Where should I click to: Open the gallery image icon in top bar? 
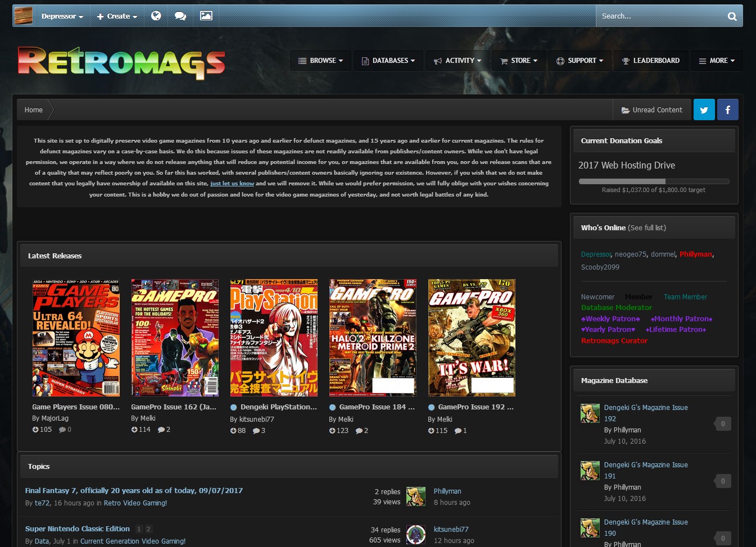[206, 16]
